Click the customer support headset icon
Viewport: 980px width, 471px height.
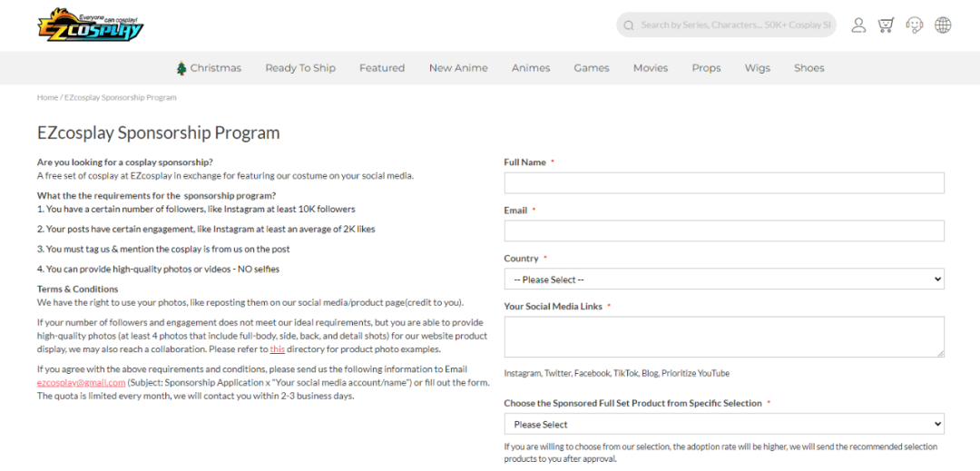click(915, 25)
